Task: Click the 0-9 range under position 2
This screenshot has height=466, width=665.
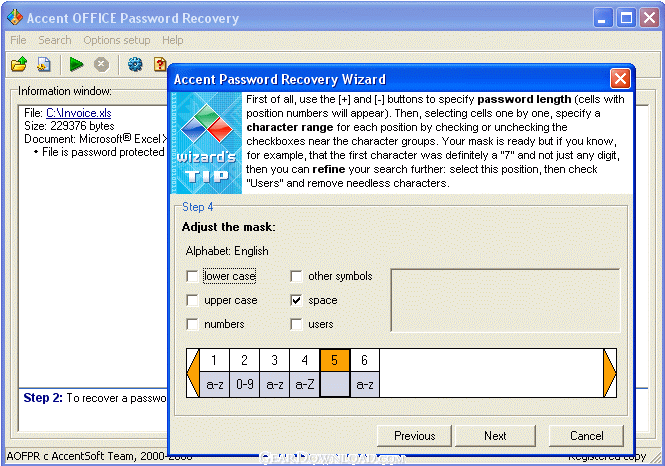Action: point(244,385)
